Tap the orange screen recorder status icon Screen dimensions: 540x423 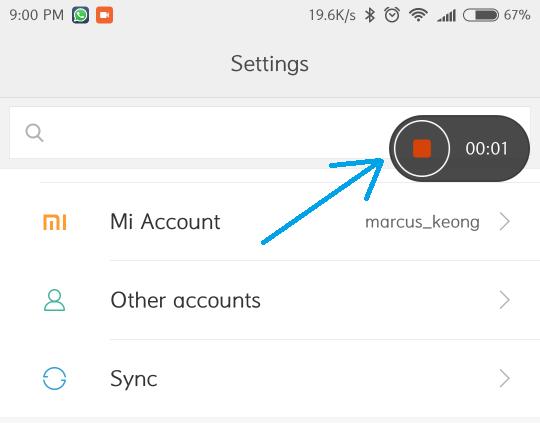(104, 15)
